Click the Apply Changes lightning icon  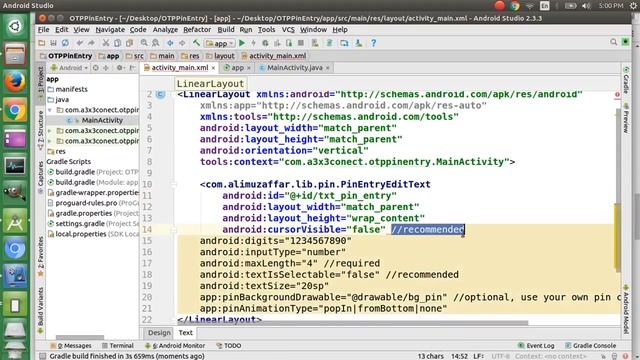pos(253,43)
